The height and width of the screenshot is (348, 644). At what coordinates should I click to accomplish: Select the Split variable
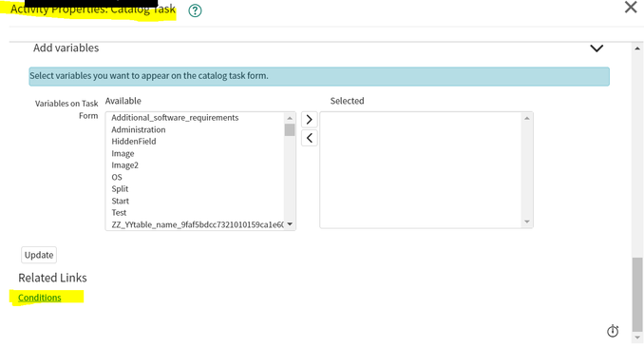pyautogui.click(x=120, y=189)
